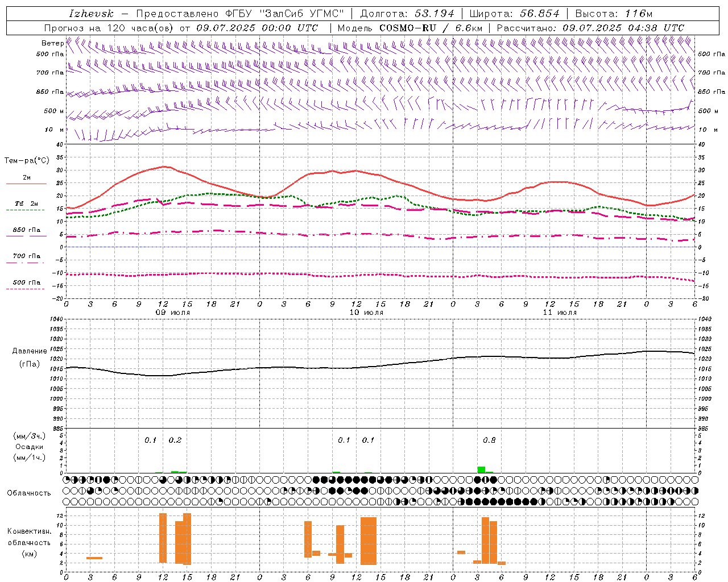Click the "09 июля" date label under the temperature chart
Viewport: 728px width, 582px height.
pos(173,313)
